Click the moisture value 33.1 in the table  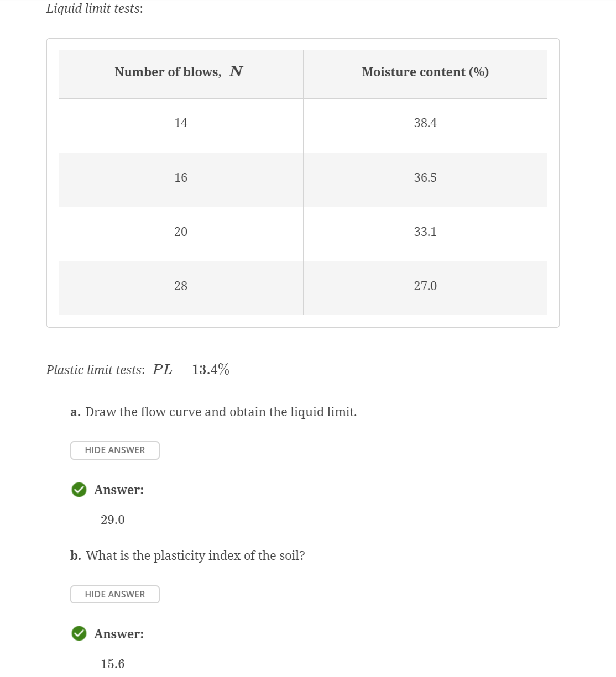pos(425,232)
